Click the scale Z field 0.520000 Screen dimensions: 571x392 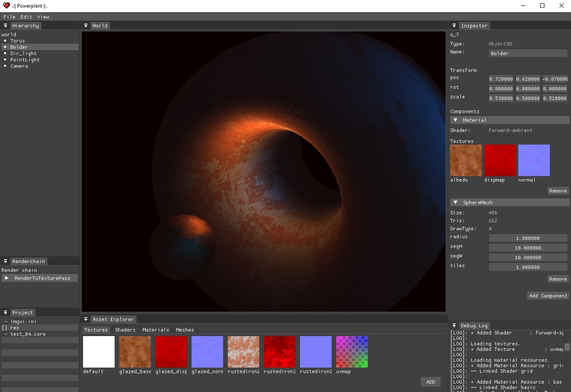(555, 98)
